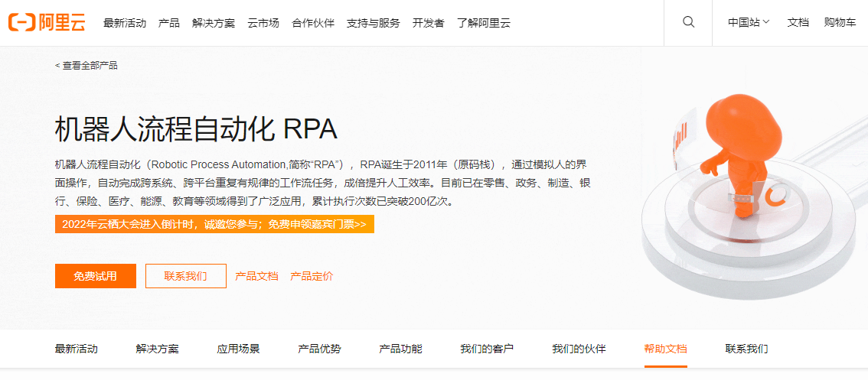Image resolution: width=868 pixels, height=380 pixels.
Task: Select the 帮助文档 tab
Action: (665, 349)
